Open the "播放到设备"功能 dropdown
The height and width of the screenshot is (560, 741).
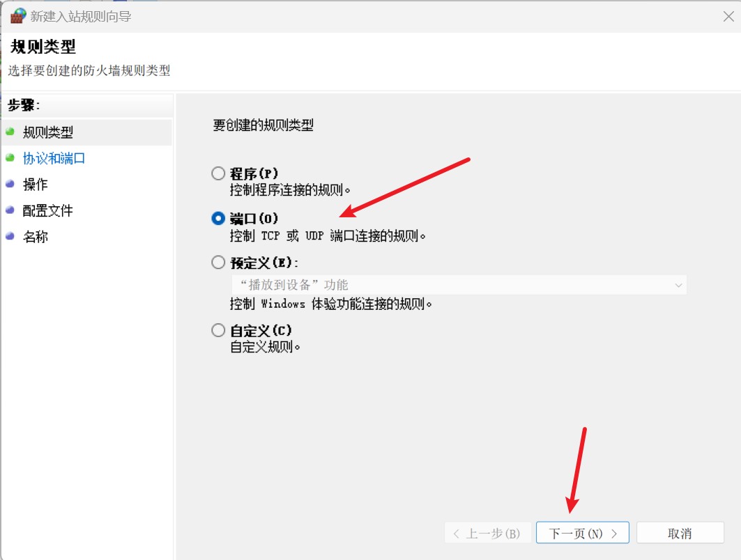point(459,285)
